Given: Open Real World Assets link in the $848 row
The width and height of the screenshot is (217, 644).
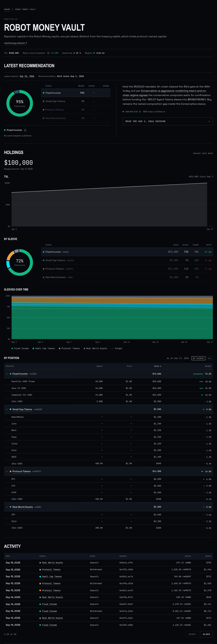Looking at the screenshot, I should [x=53, y=597].
